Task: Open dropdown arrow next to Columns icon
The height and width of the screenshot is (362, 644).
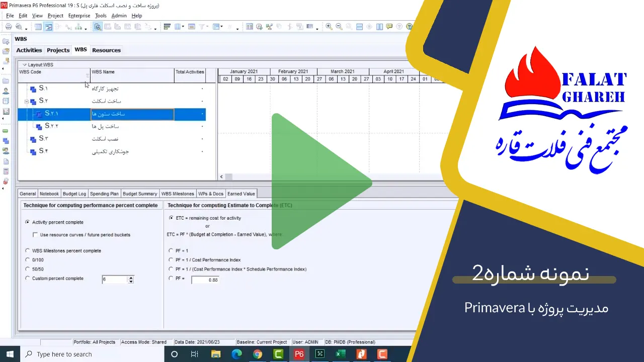Action: [x=183, y=27]
